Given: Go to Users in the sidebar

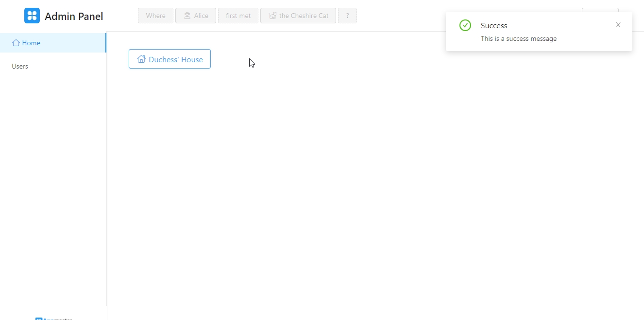Looking at the screenshot, I should (20, 66).
